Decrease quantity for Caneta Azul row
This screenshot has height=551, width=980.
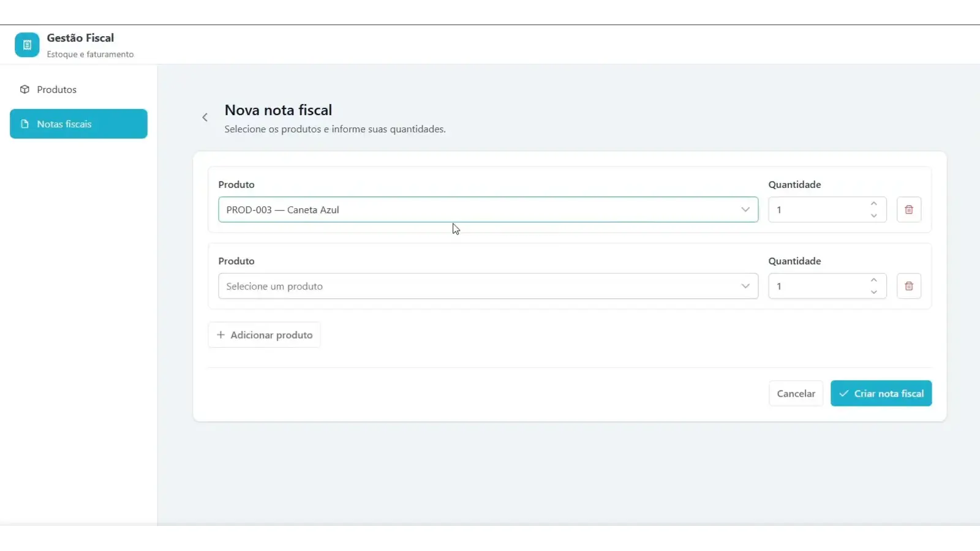point(874,216)
